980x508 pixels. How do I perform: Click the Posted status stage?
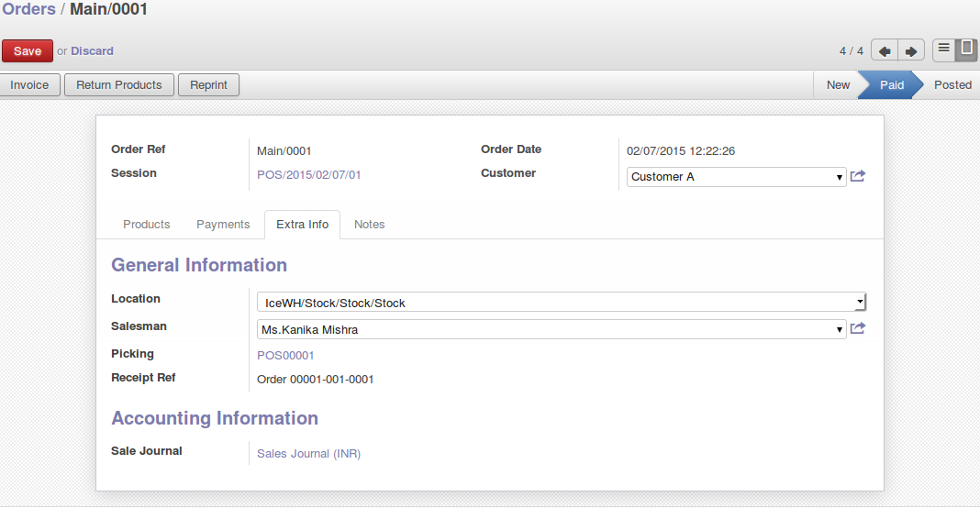click(x=952, y=85)
